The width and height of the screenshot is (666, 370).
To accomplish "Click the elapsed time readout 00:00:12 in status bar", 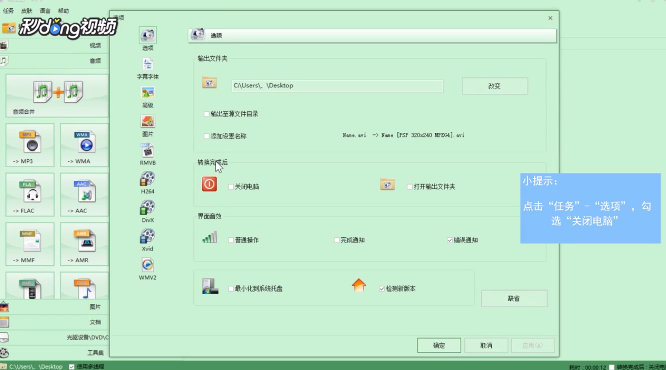I will point(588,367).
